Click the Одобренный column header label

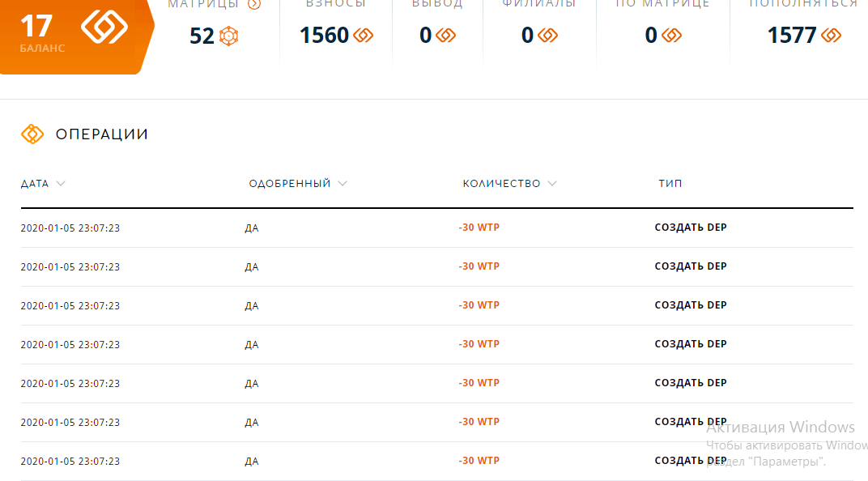point(290,183)
